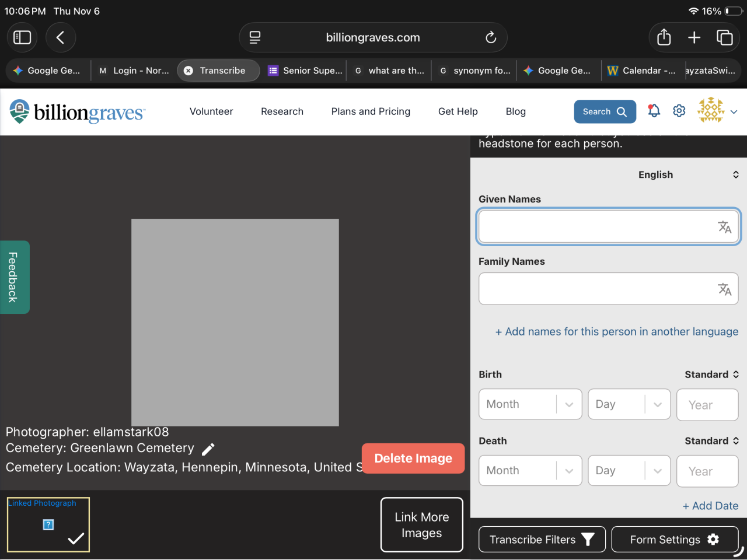
Task: Reload the billiongraves.com page
Action: 491,37
